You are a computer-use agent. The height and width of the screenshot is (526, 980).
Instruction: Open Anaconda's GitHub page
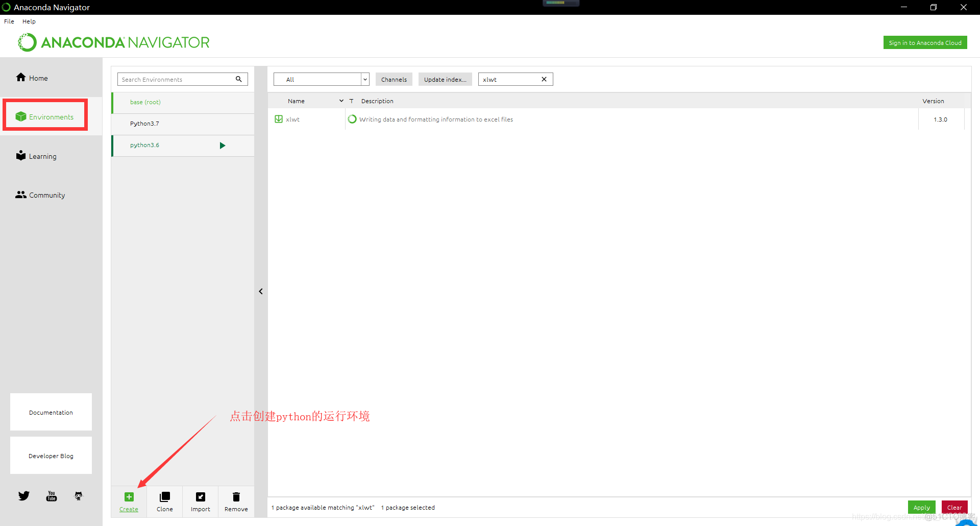point(79,496)
